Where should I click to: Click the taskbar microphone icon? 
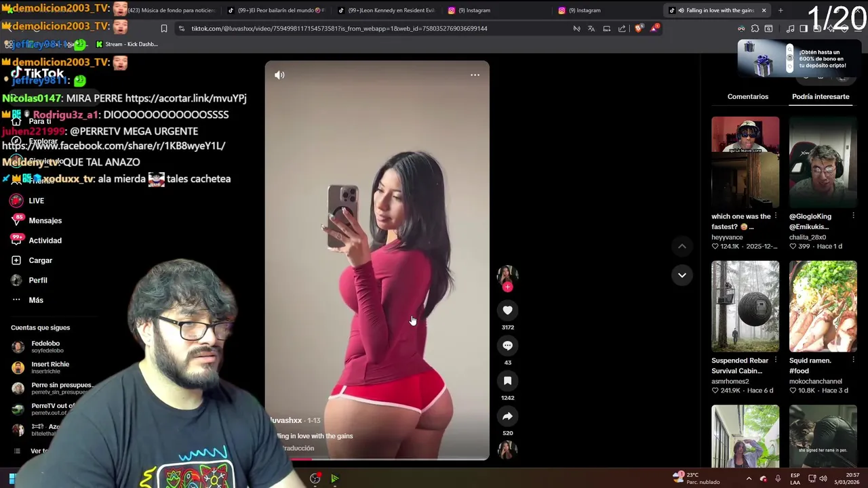(778, 479)
